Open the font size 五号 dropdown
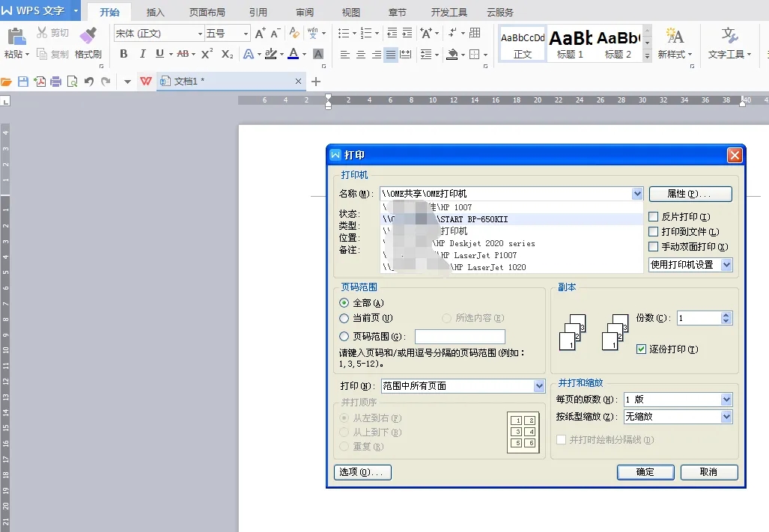The image size is (769, 532). tap(246, 34)
